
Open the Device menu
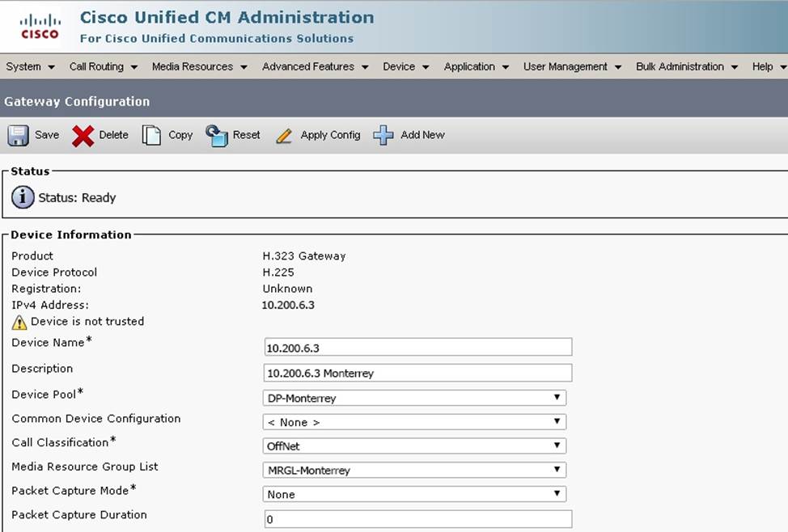(x=405, y=67)
